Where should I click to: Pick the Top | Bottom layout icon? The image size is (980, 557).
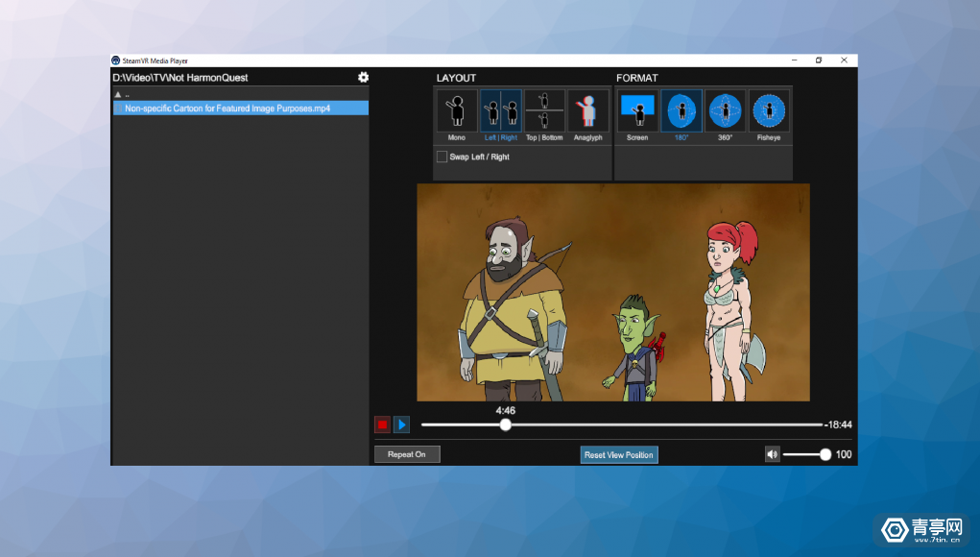point(544,111)
